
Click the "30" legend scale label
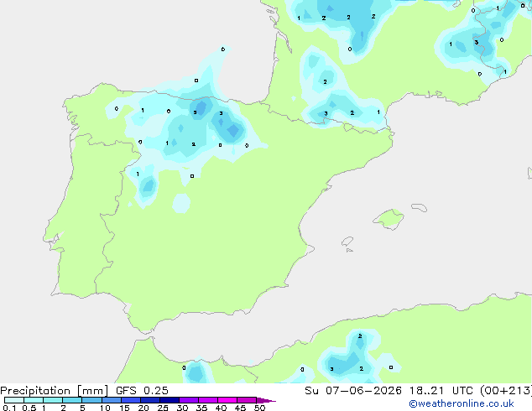click(182, 408)
